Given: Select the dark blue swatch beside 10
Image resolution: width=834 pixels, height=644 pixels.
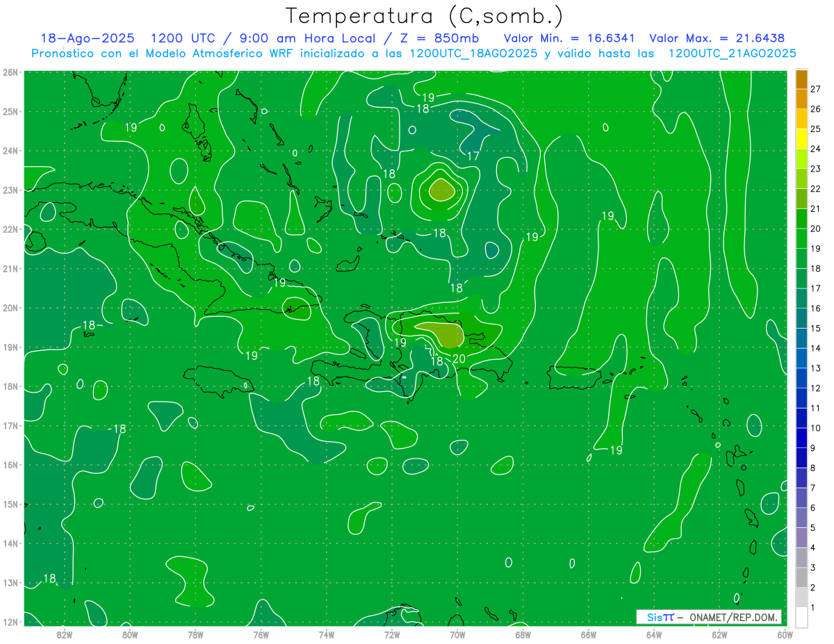Looking at the screenshot, I should coord(801,418).
